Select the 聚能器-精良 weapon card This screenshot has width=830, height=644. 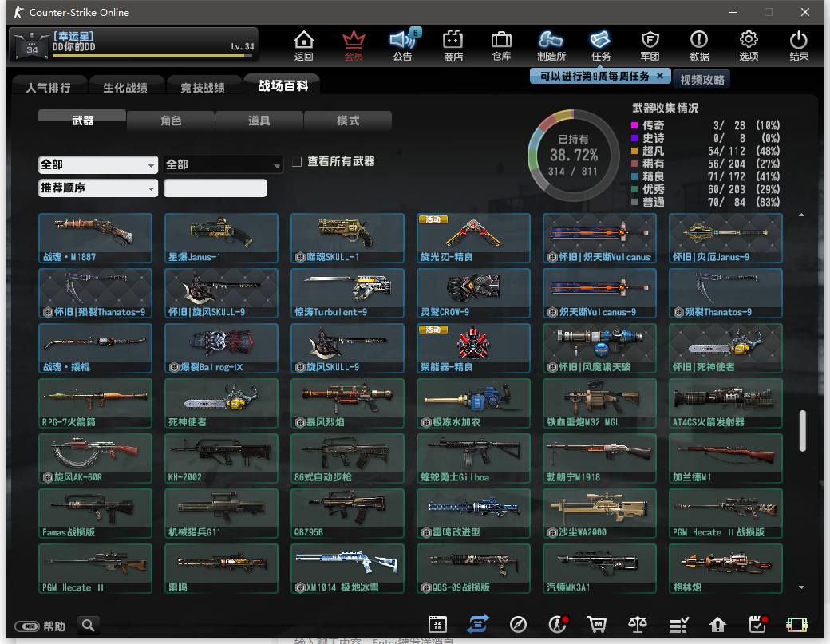pyautogui.click(x=473, y=348)
